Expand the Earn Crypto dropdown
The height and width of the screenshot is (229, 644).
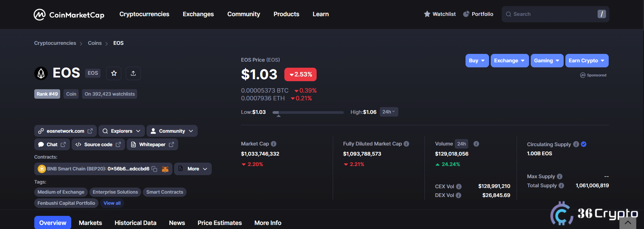[587, 61]
